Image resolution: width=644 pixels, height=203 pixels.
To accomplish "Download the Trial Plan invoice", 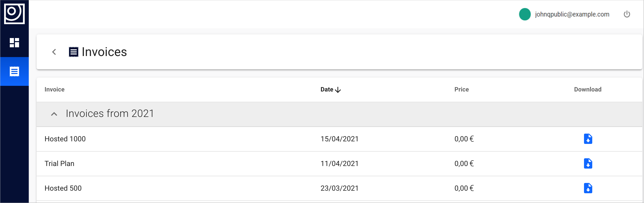I will click(588, 164).
